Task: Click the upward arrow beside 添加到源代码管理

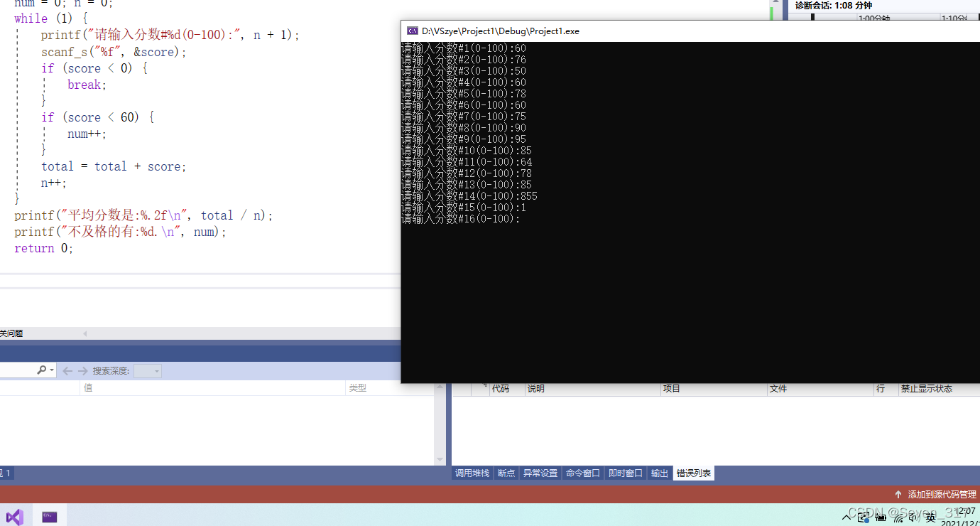Action: (898, 494)
